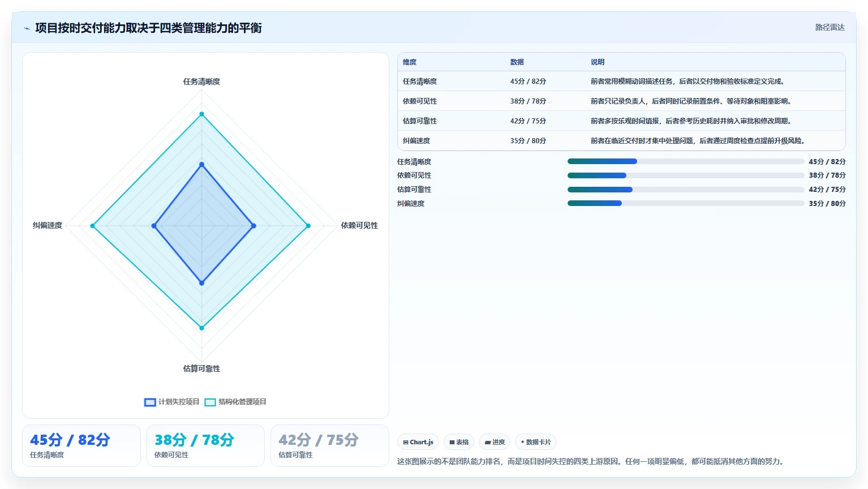The image size is (868, 489).
Task: Click the footer note starting 这张图展示的不是
Action: 591,462
